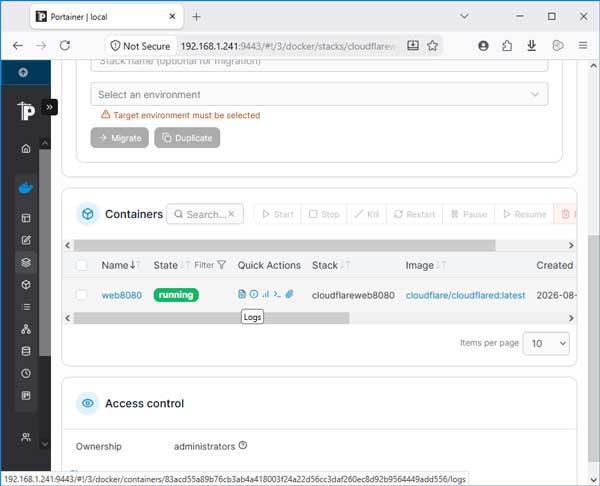Image resolution: width=600 pixels, height=486 pixels.
Task: Switch to Portainer | local browser tab
Action: (106, 17)
